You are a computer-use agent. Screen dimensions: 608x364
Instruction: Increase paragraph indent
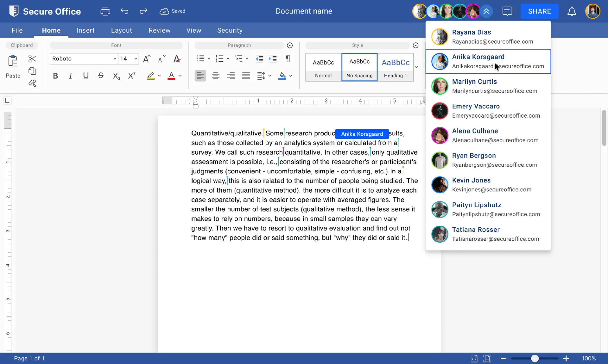pyautogui.click(x=273, y=59)
